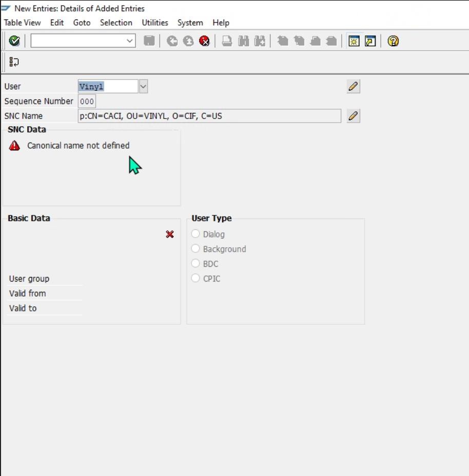Click the Back arrow icon
Image resolution: width=469 pixels, height=476 pixels.
pos(172,41)
